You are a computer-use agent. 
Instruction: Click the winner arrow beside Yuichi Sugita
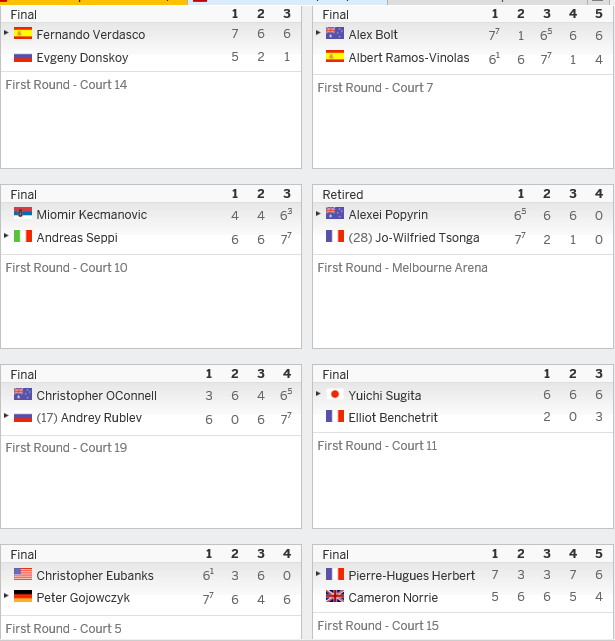(318, 394)
